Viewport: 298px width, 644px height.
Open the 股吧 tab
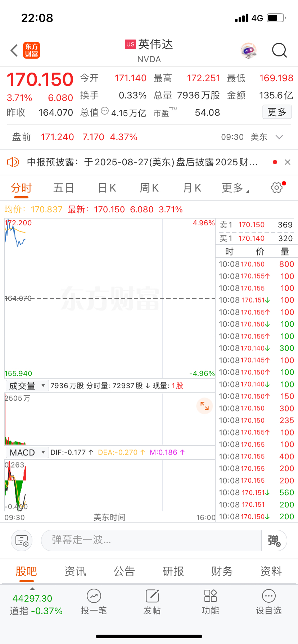26,571
